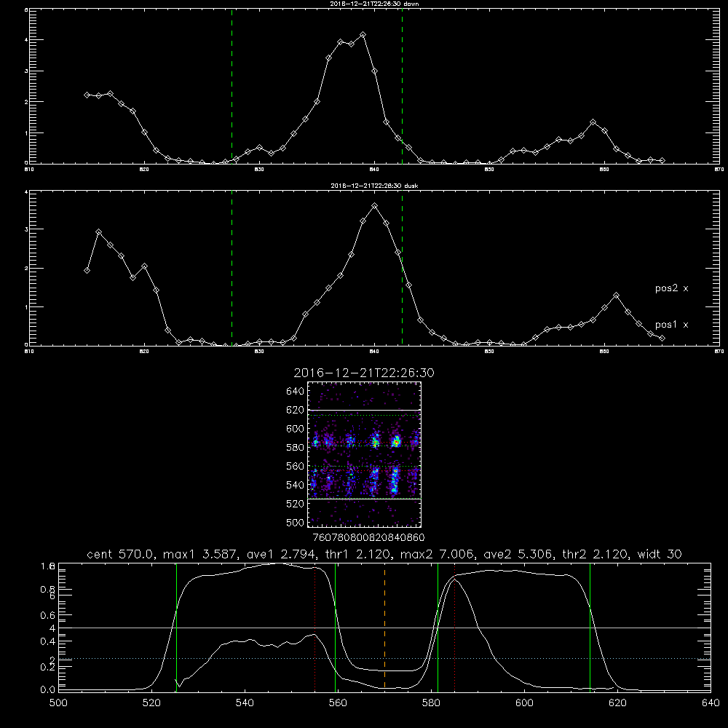Image resolution: width=728 pixels, height=728 pixels.
Task: Select the 'max2 7.006' value text
Action: click(438, 554)
